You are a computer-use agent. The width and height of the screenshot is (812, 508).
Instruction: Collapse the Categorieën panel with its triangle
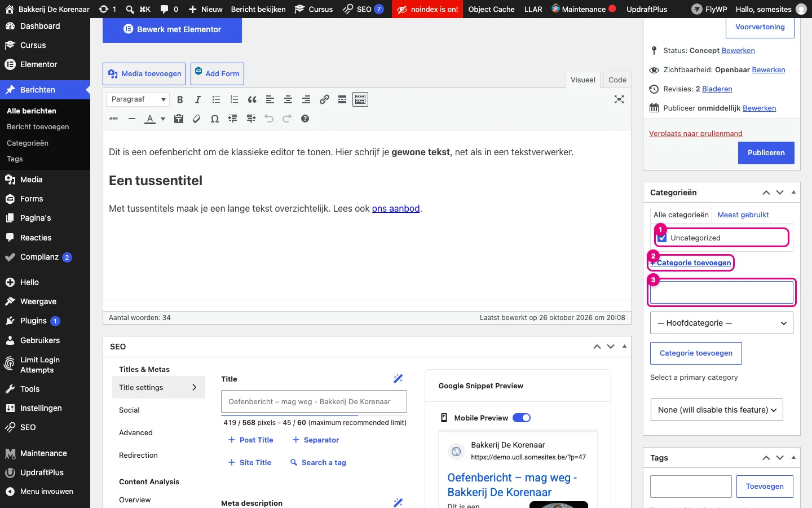793,192
